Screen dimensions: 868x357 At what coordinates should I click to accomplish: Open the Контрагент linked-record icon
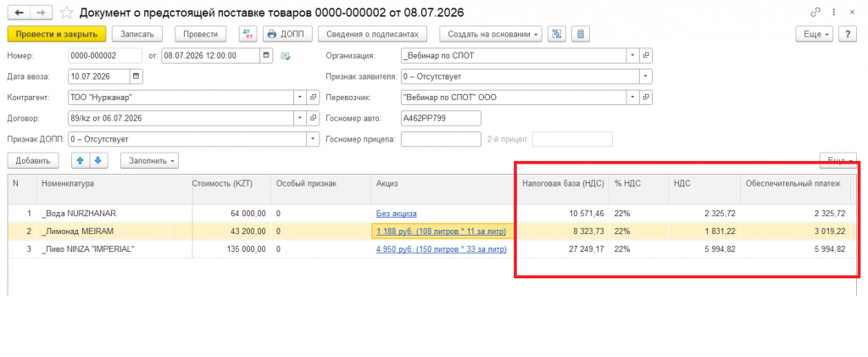tap(313, 98)
